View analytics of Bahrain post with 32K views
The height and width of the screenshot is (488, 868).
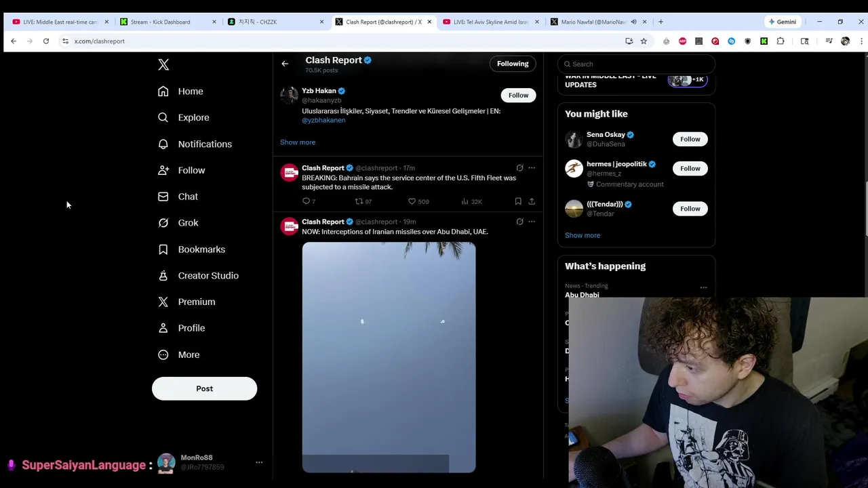(471, 201)
